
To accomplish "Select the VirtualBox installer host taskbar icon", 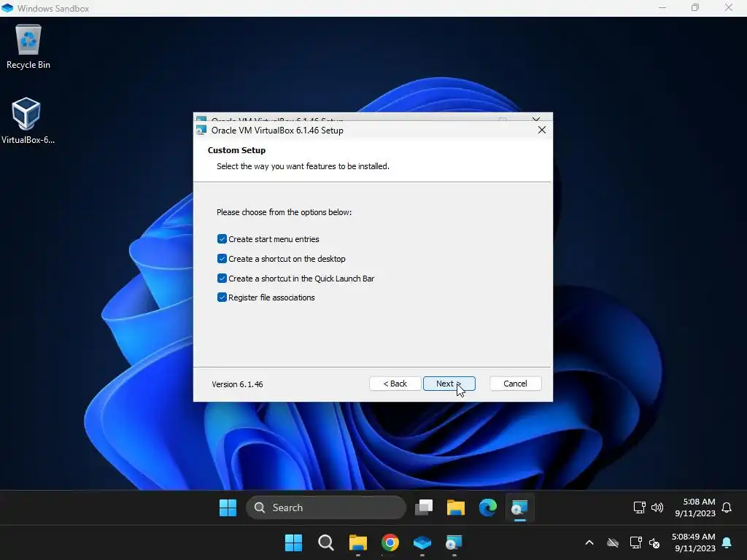I will pos(454,542).
